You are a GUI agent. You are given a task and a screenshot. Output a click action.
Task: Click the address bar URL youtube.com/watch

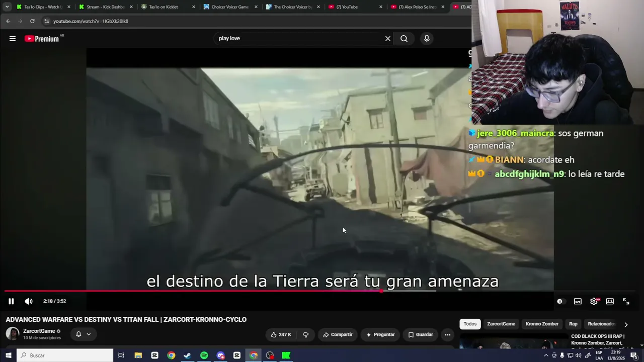pos(91,21)
